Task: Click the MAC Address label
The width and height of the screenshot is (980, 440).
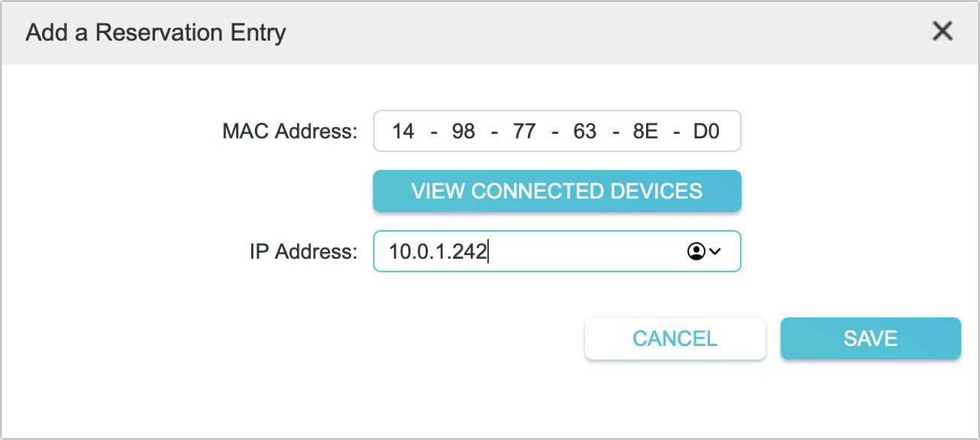Action: tap(290, 132)
